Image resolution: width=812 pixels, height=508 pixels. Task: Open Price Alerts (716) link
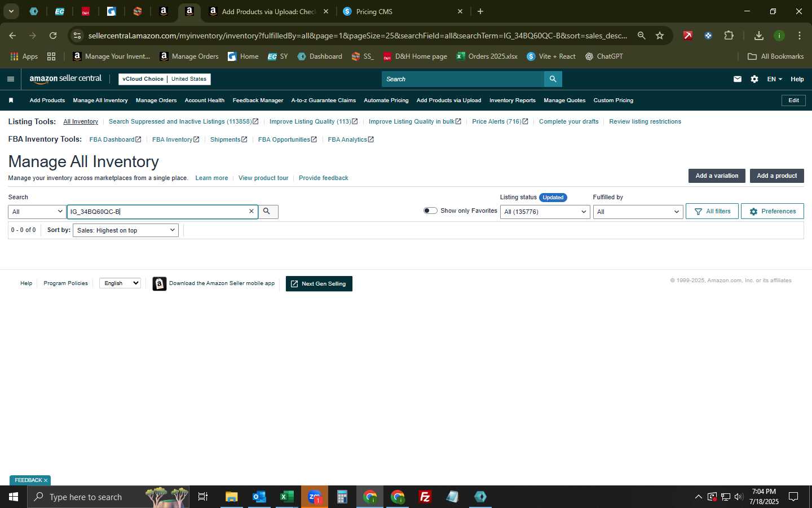tap(500, 121)
